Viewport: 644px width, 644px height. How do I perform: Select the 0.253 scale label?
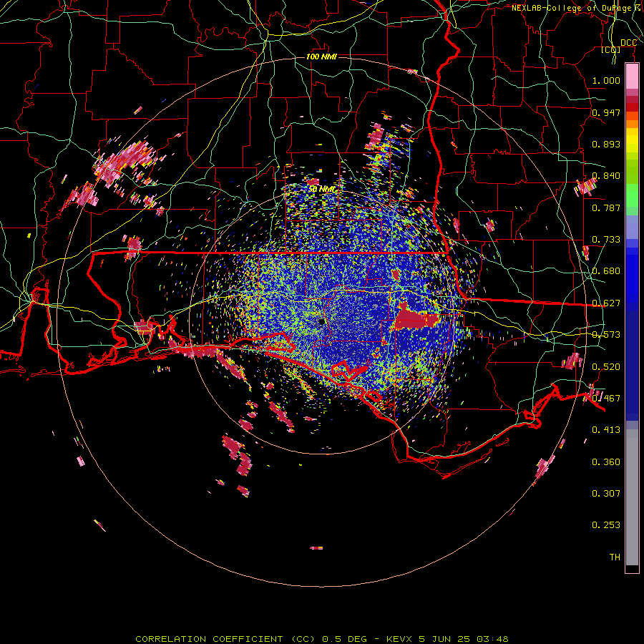[x=606, y=525]
